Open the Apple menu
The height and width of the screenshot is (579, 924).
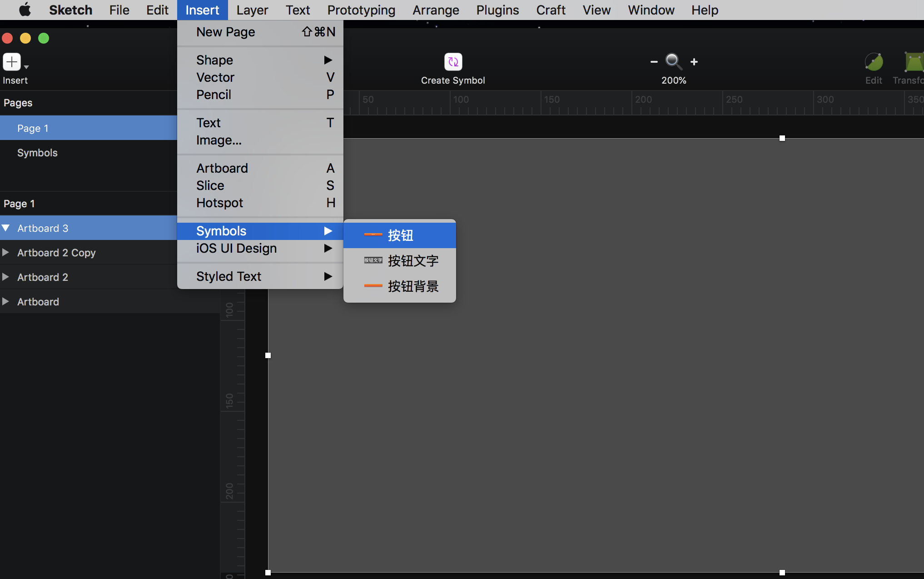click(x=25, y=10)
